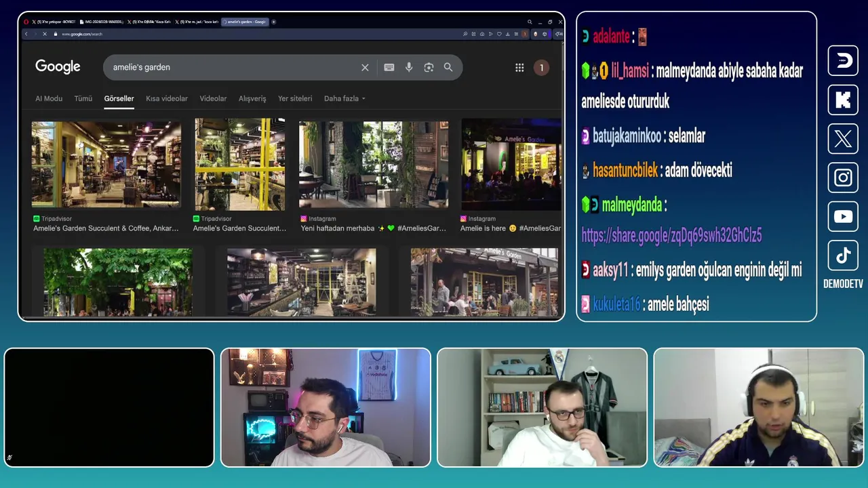
Task: Click the yellow-frame greenhouse thumbnail
Action: (x=239, y=165)
